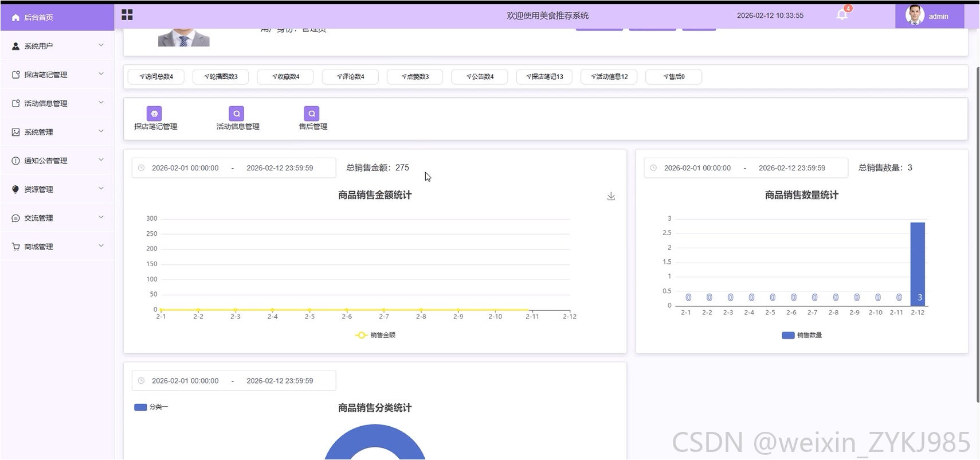Screen dimensions: 980x460
Task: Select the 系统管理 menu label
Action: 38,132
